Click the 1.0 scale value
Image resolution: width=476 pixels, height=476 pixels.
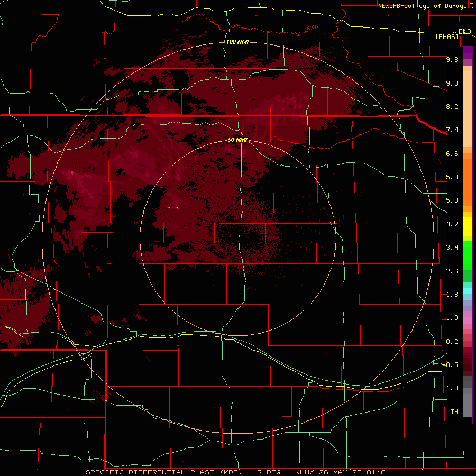[452, 318]
